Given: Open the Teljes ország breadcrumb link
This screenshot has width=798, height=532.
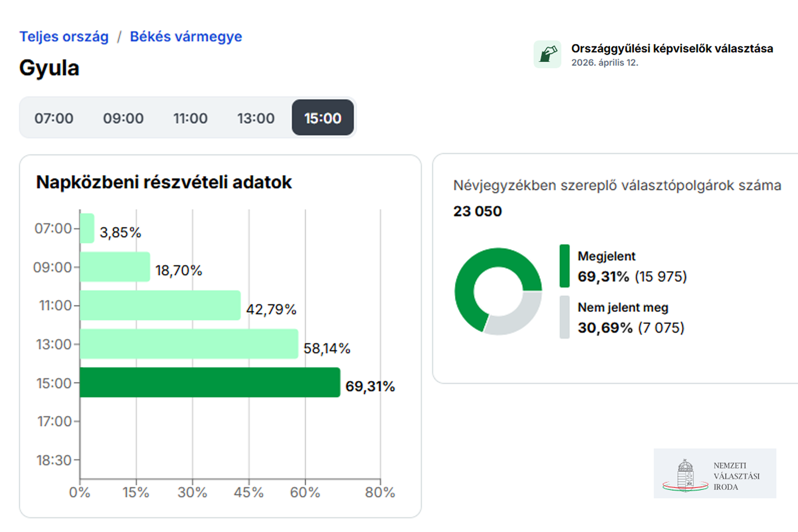Looking at the screenshot, I should (64, 37).
